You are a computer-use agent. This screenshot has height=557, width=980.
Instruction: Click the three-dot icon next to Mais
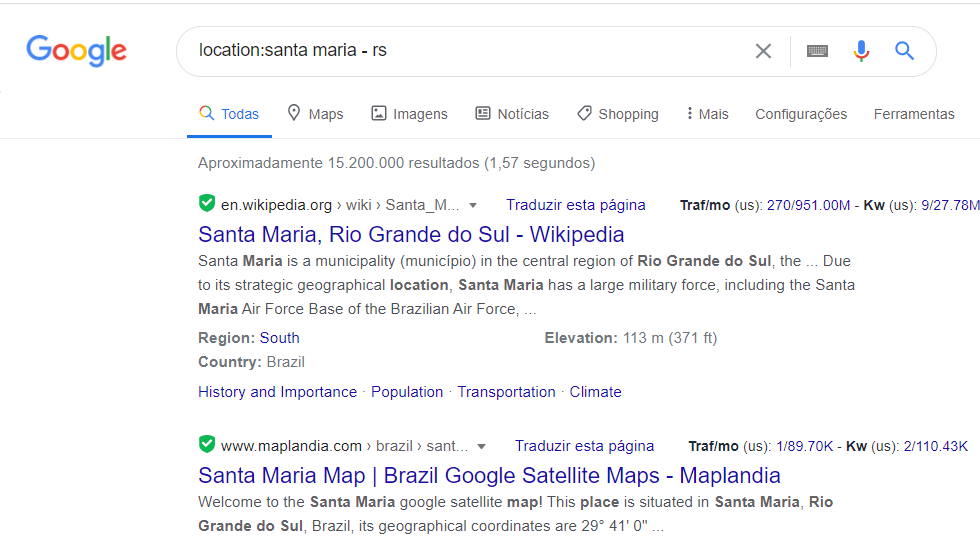[x=689, y=113]
